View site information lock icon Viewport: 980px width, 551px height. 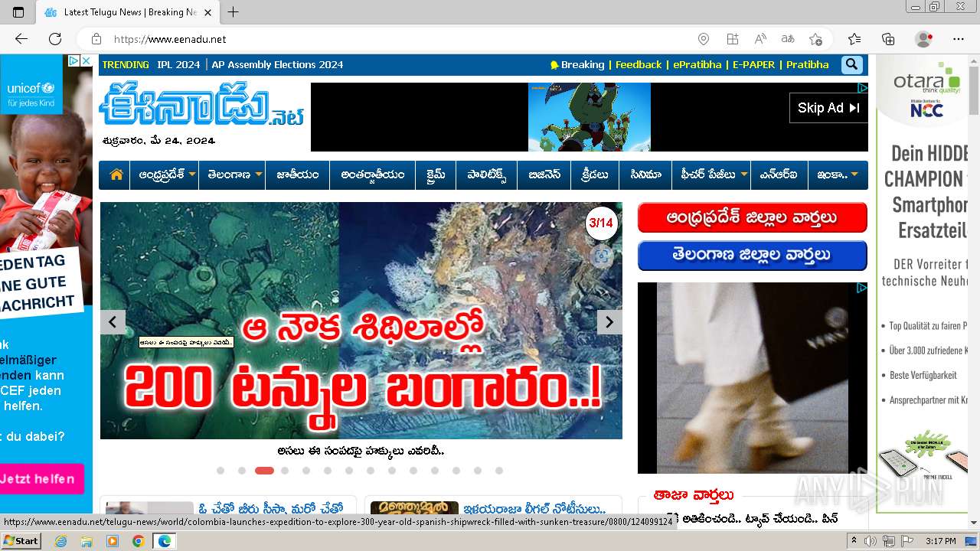[96, 39]
